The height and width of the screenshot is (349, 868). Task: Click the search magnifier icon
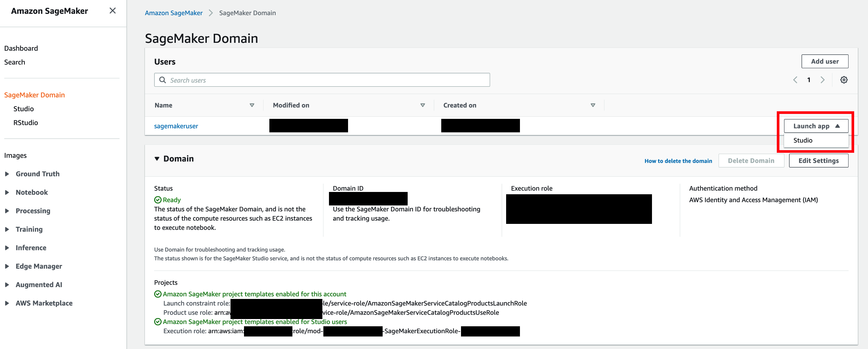[162, 80]
